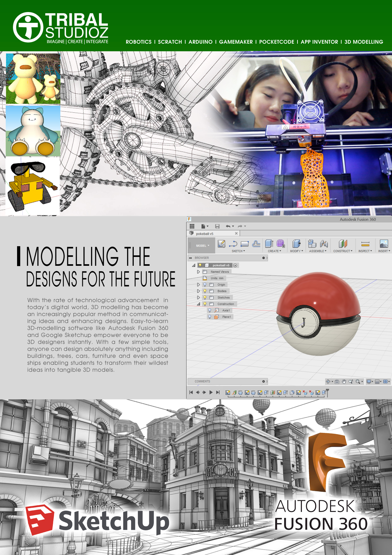
Task: Toggle visibility of Plane1
Action: 210,317
